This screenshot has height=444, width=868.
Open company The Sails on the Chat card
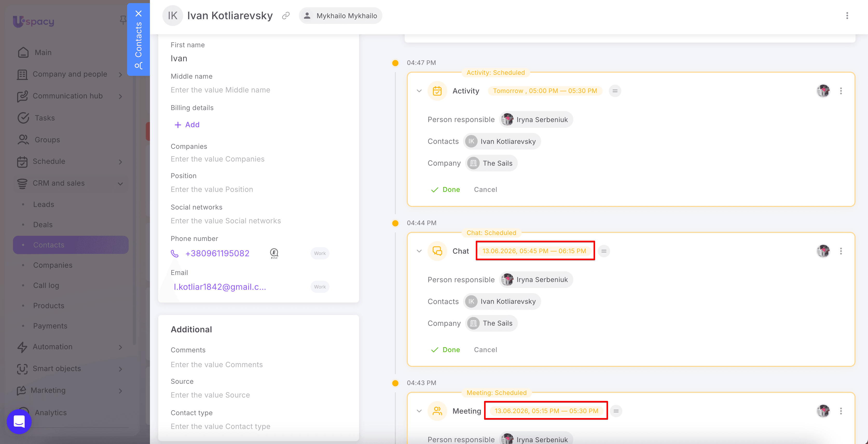pyautogui.click(x=491, y=323)
